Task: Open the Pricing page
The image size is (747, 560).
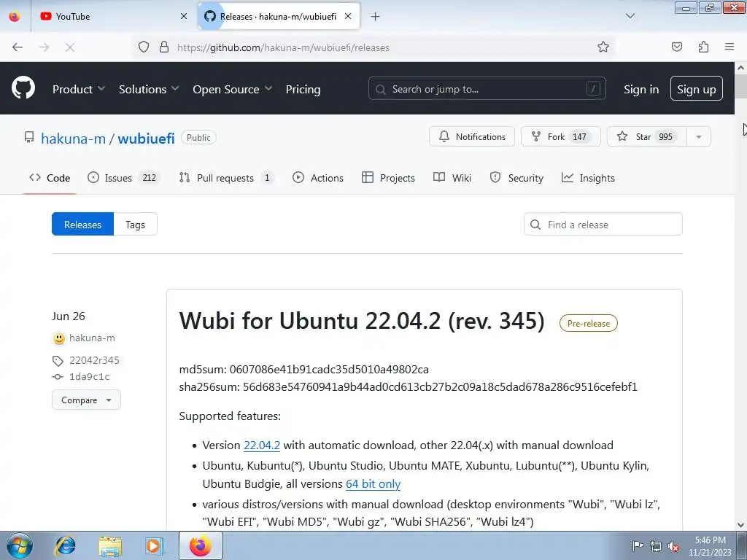Action: point(303,89)
